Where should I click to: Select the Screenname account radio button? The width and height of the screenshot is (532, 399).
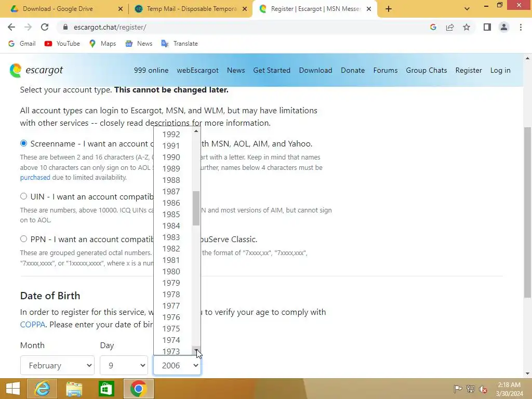pos(23,143)
